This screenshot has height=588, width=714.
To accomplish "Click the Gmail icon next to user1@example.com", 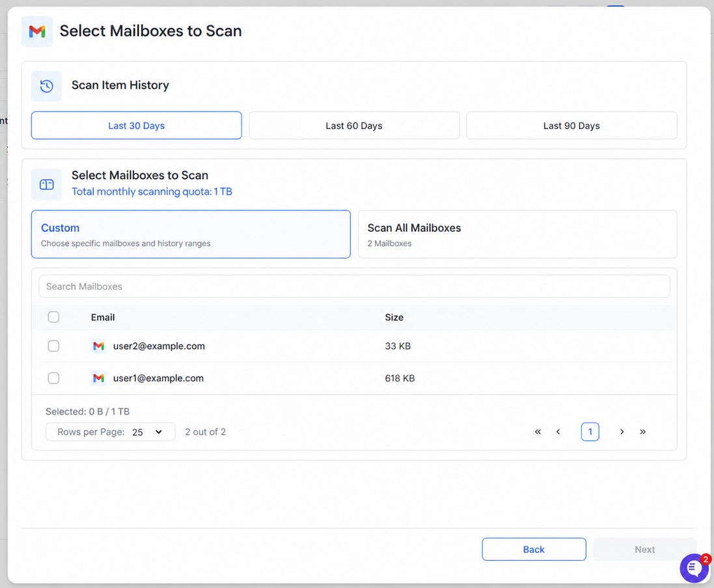I will [x=98, y=378].
